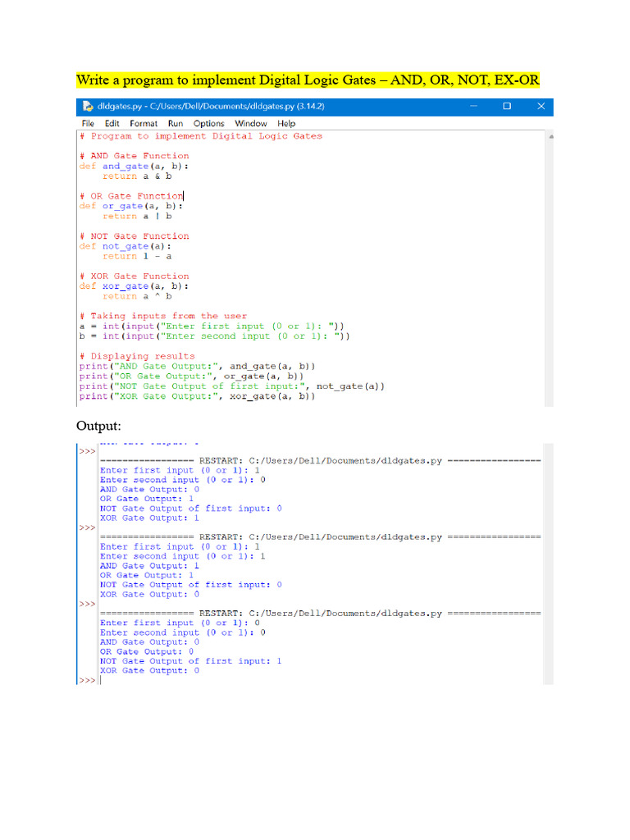Click the 'OR Gate Function' comment line
Viewport: 630px width, 840px height.
click(x=132, y=196)
